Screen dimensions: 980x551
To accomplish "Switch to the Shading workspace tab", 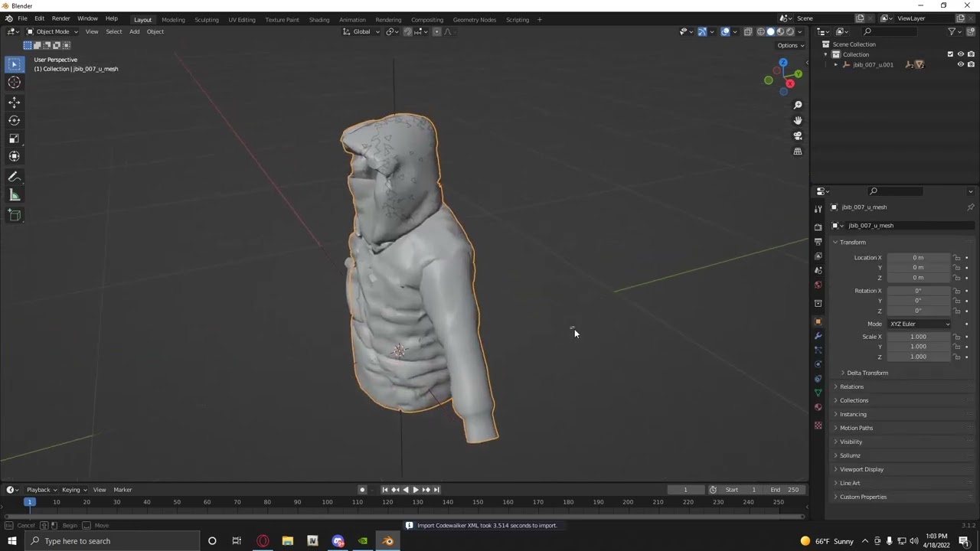I will [318, 20].
